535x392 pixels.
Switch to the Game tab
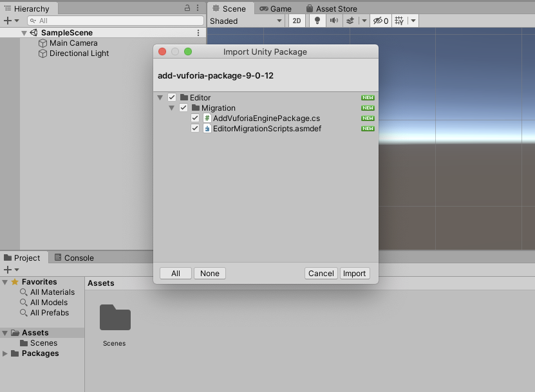(x=276, y=8)
